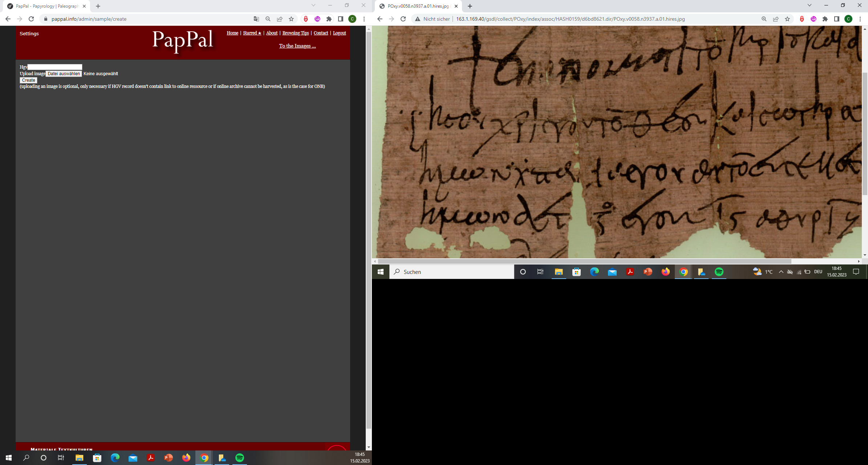Click the Suchen taskbar search box
Screen dimensions: 868x465
point(452,272)
